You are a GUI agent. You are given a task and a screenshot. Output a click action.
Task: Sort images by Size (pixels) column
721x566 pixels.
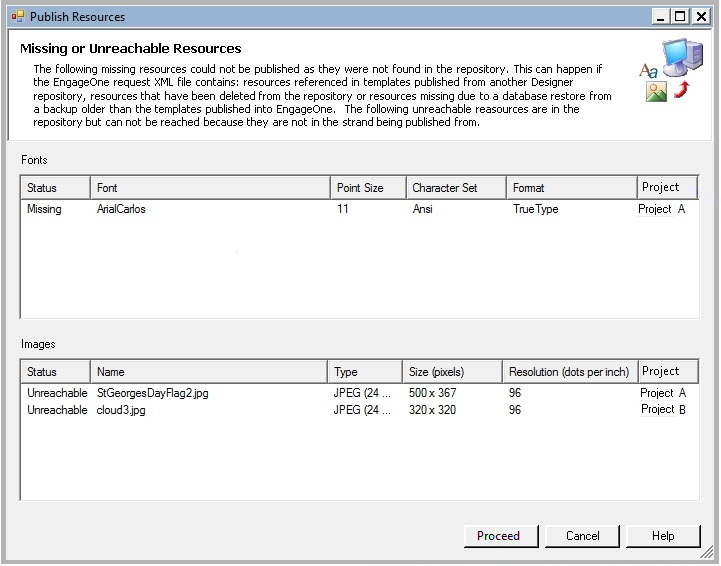click(452, 372)
